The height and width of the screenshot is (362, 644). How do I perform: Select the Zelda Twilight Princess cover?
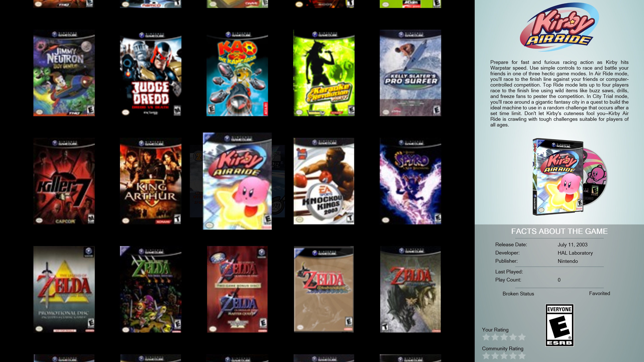[x=410, y=289]
